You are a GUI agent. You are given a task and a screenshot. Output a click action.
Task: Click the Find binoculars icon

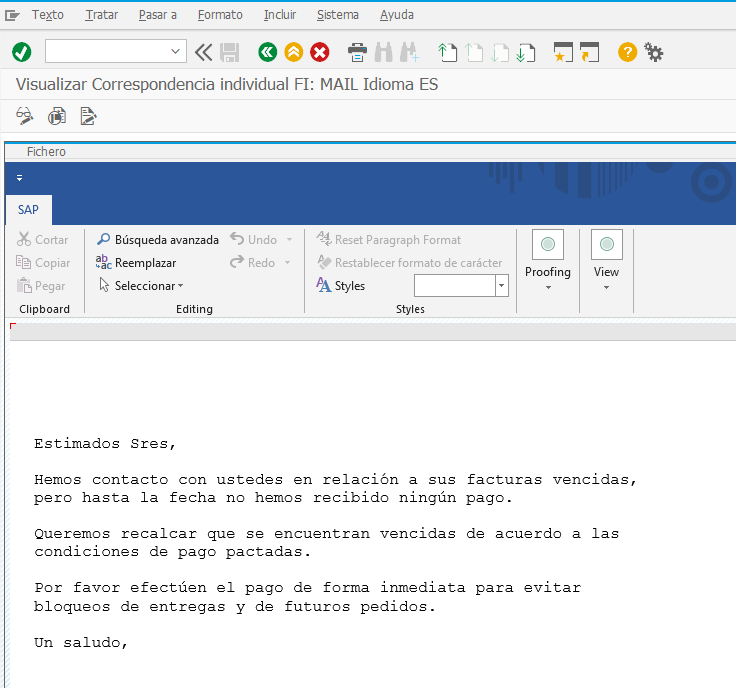pos(383,52)
